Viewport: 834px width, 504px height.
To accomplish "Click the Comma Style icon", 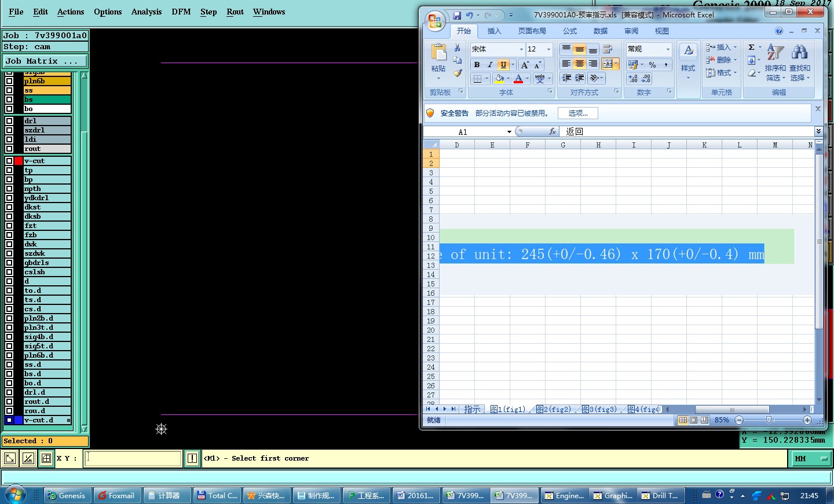I will coord(666,65).
